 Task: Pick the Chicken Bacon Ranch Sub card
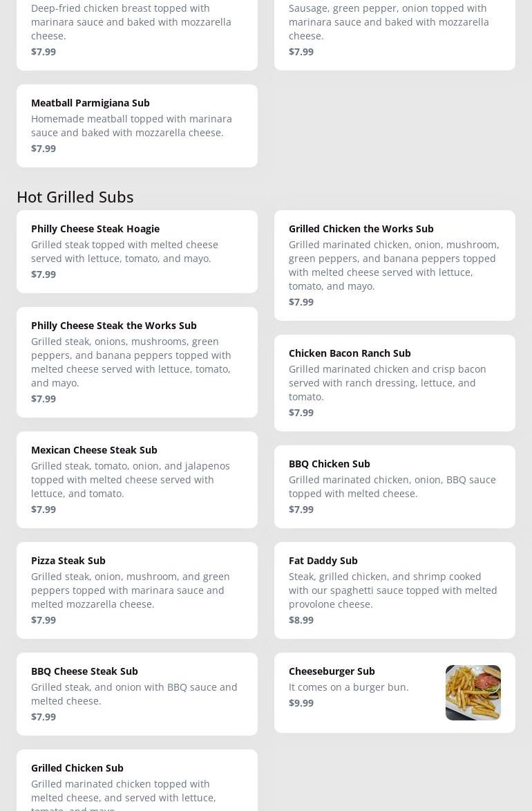(395, 383)
